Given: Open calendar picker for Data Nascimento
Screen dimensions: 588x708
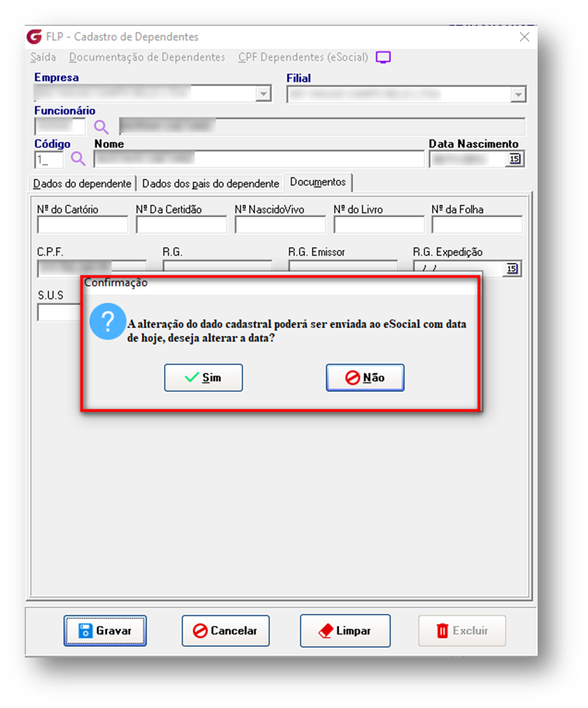Looking at the screenshot, I should pyautogui.click(x=514, y=158).
